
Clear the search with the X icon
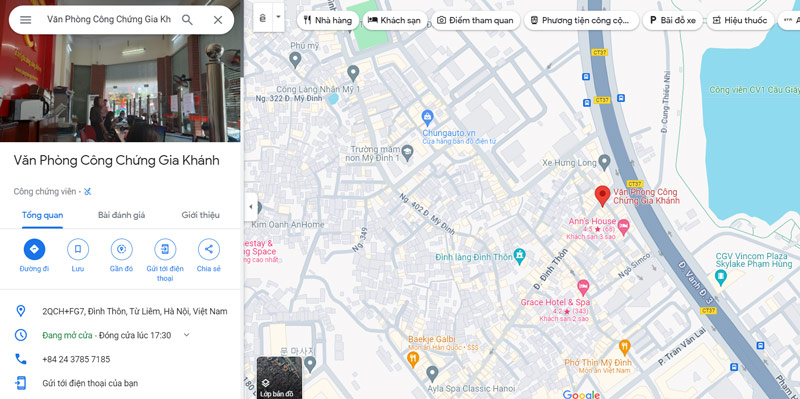(218, 20)
